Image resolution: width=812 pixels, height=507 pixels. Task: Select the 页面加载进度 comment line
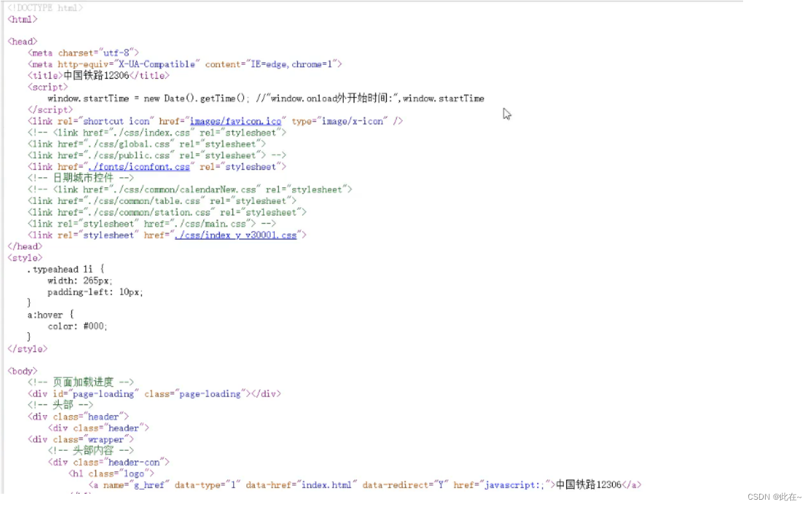pos(81,383)
